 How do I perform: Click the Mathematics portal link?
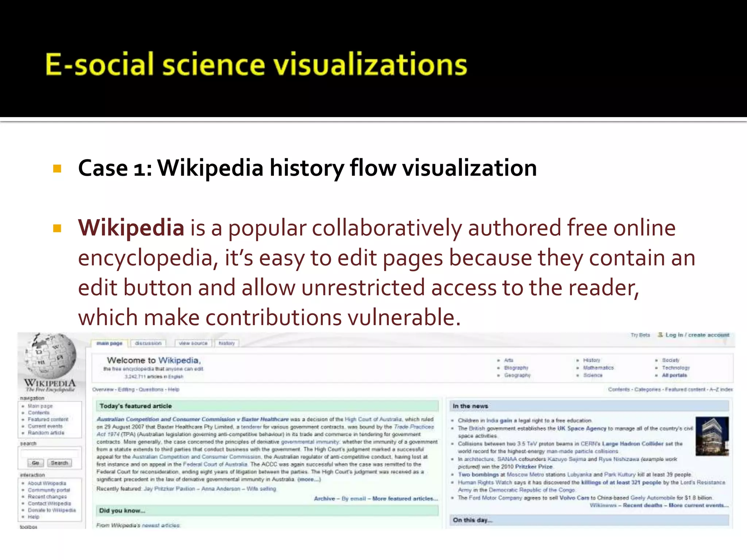(599, 368)
